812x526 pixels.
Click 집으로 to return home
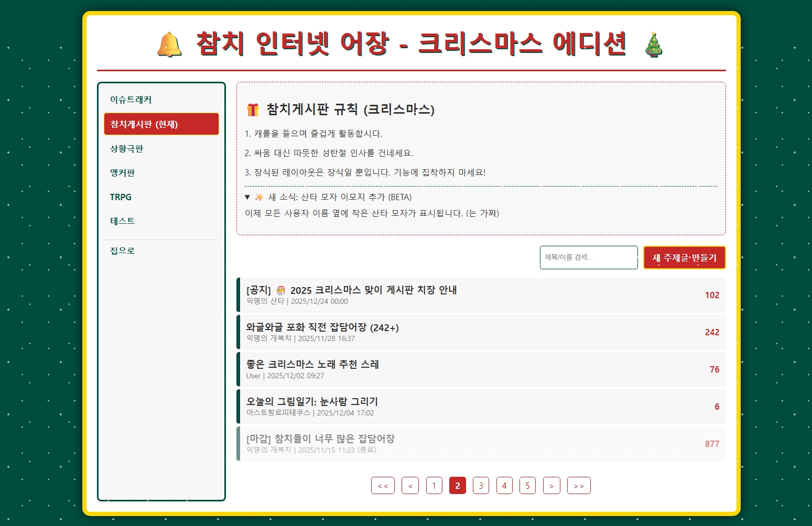pyautogui.click(x=123, y=251)
